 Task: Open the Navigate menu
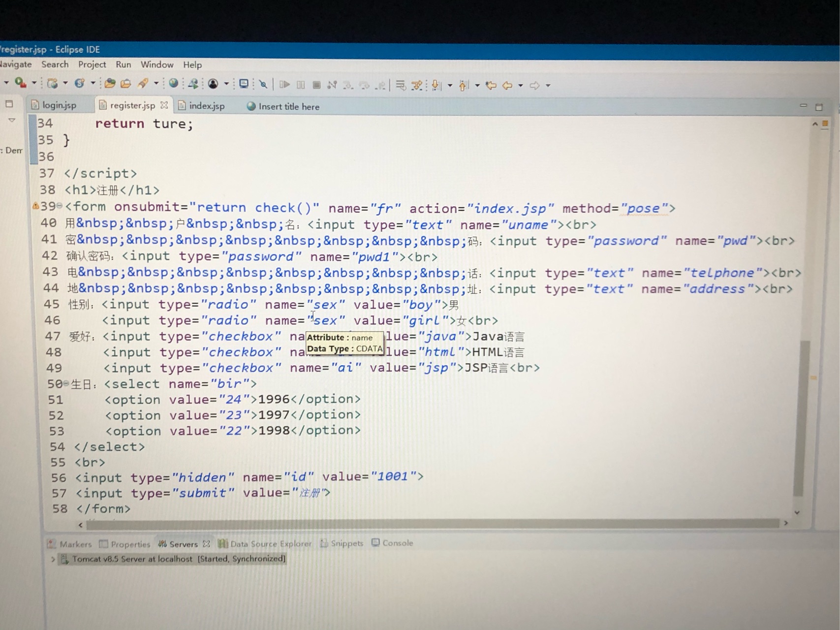(x=16, y=64)
